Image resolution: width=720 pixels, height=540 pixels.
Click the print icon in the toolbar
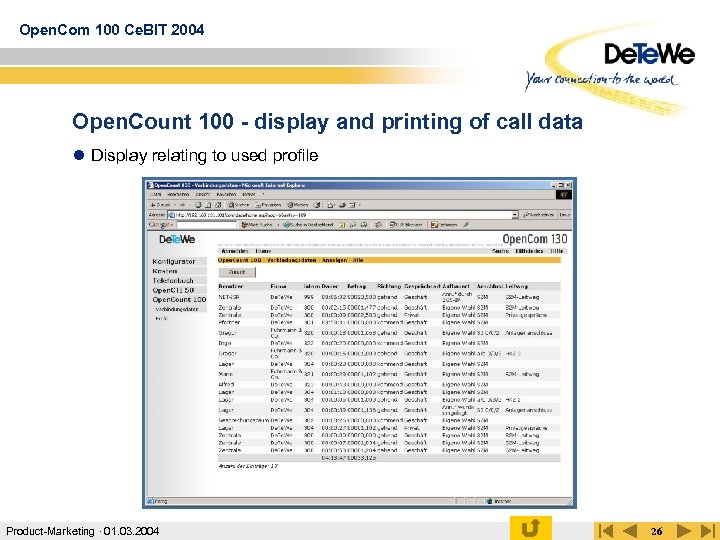(x=342, y=205)
